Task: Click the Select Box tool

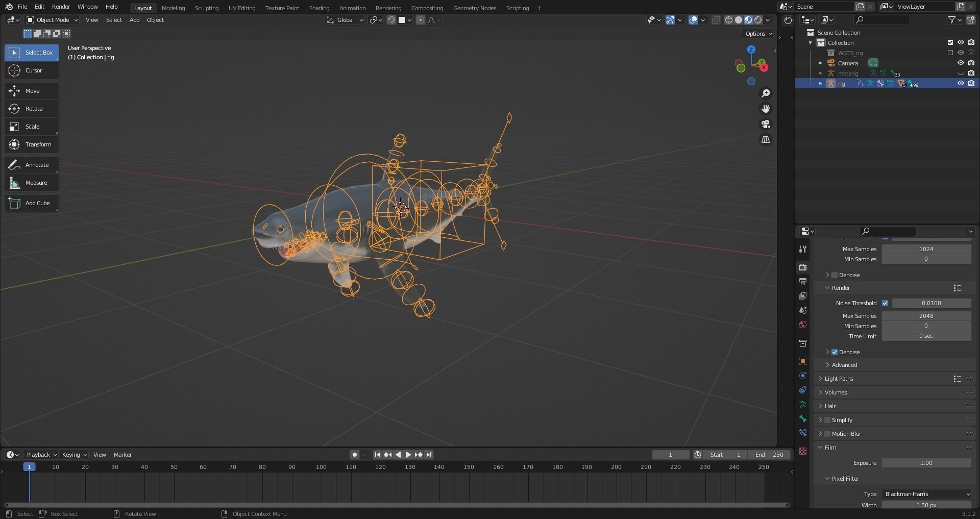Action: pyautogui.click(x=32, y=53)
